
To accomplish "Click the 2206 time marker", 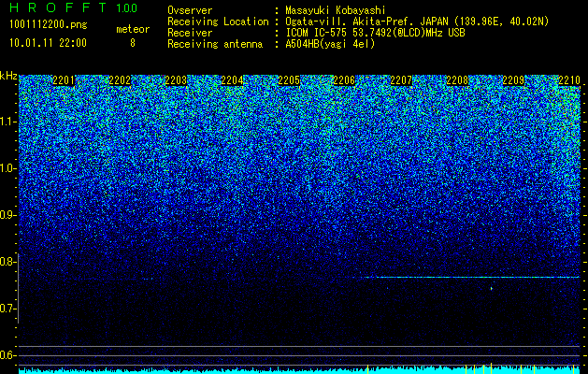I will pos(344,80).
